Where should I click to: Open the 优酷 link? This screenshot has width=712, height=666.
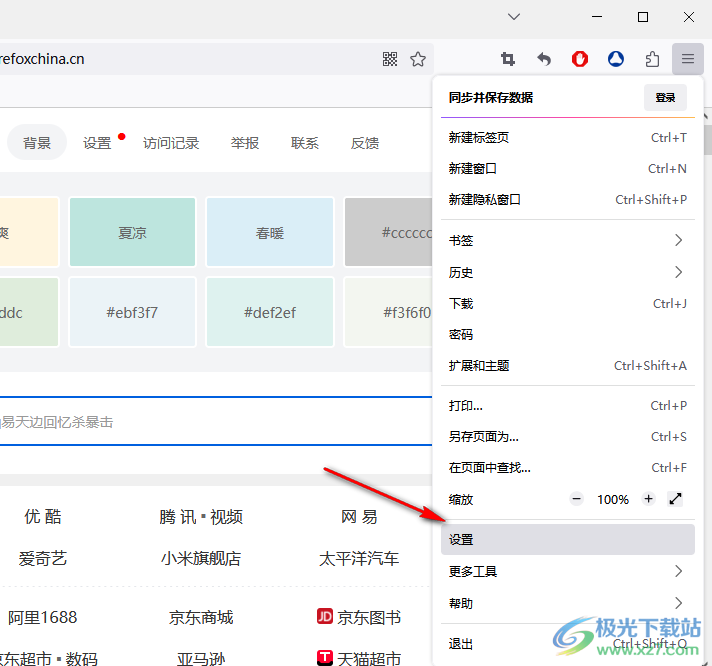coord(43,517)
